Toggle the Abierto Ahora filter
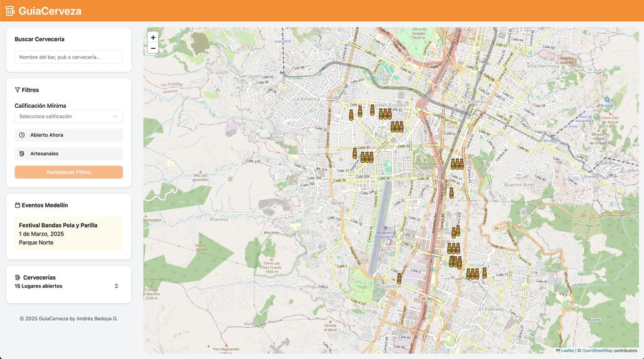The image size is (644, 359). pos(69,135)
